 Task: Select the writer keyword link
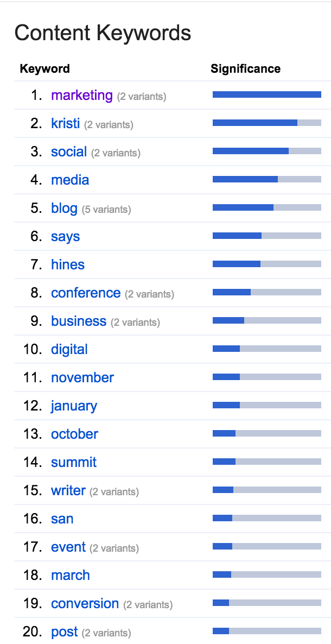click(68, 490)
